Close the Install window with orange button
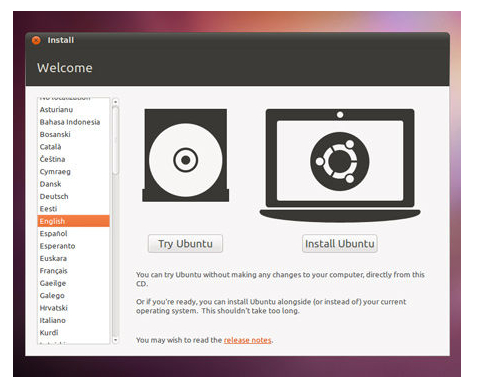 coord(36,40)
